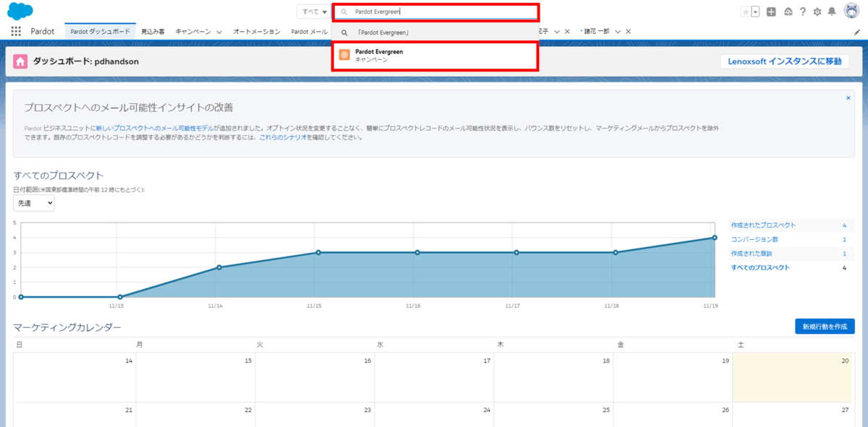
Task: Click the orange Pardot Evergreen campaign icon
Action: click(345, 55)
